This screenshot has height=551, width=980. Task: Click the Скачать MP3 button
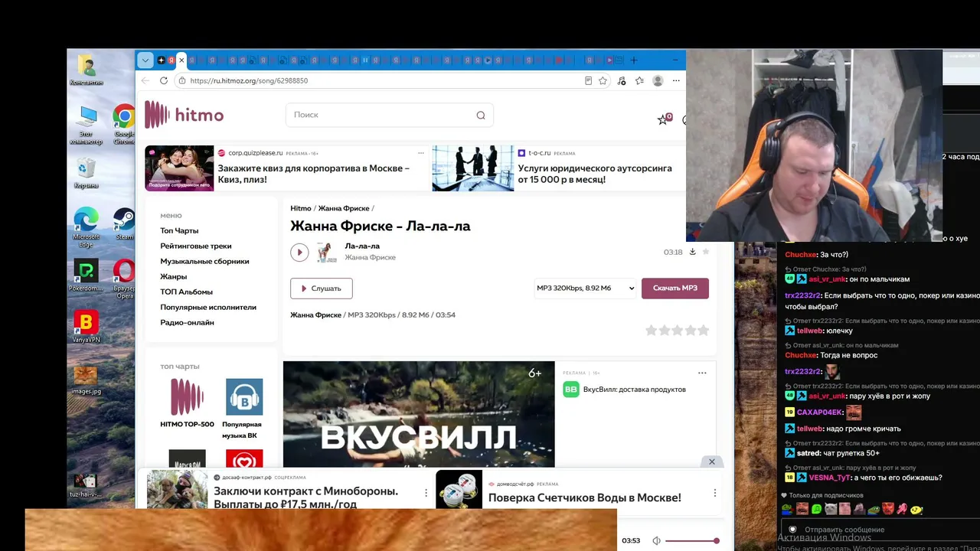pyautogui.click(x=675, y=289)
